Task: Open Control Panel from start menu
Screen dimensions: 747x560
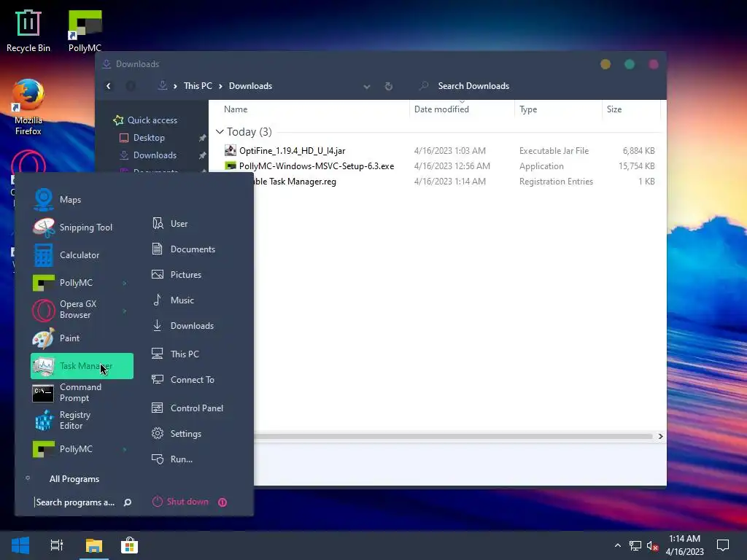Action: click(187, 408)
